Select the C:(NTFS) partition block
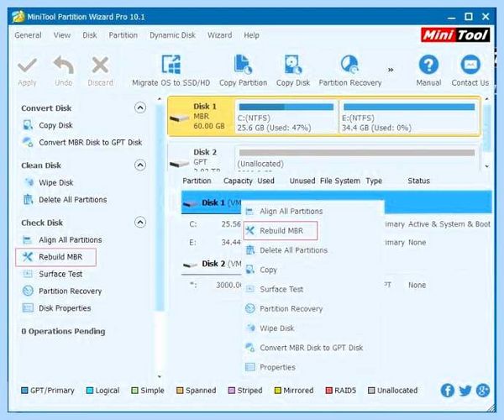504x420 pixels. pyautogui.click(x=286, y=116)
